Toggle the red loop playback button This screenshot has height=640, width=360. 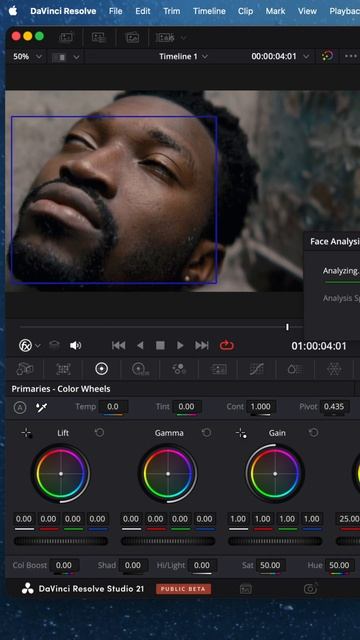226,346
